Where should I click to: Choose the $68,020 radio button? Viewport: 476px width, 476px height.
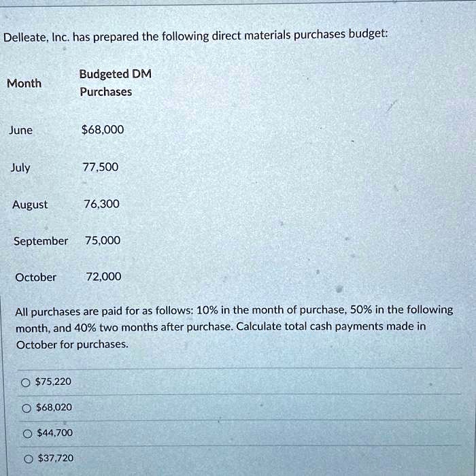24,407
